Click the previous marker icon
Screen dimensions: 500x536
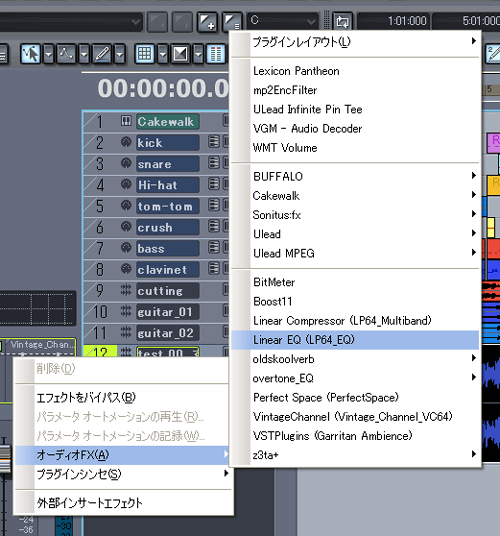pyautogui.click(x=157, y=22)
